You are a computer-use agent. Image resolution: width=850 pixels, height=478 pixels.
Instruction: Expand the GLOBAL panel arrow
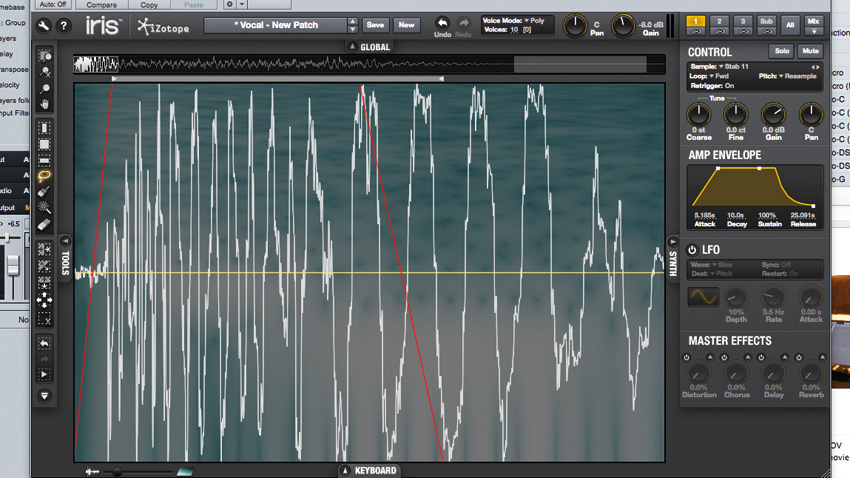[x=352, y=47]
